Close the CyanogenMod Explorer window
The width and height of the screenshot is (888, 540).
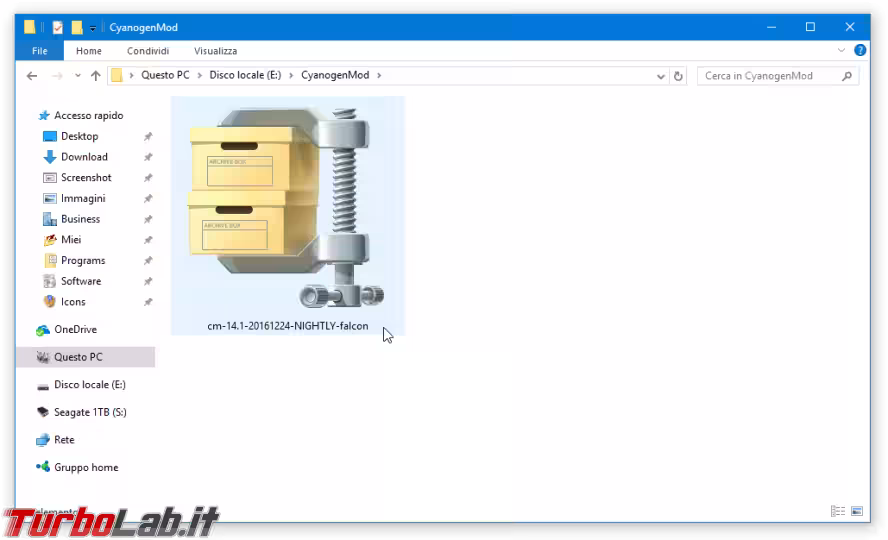(x=849, y=27)
